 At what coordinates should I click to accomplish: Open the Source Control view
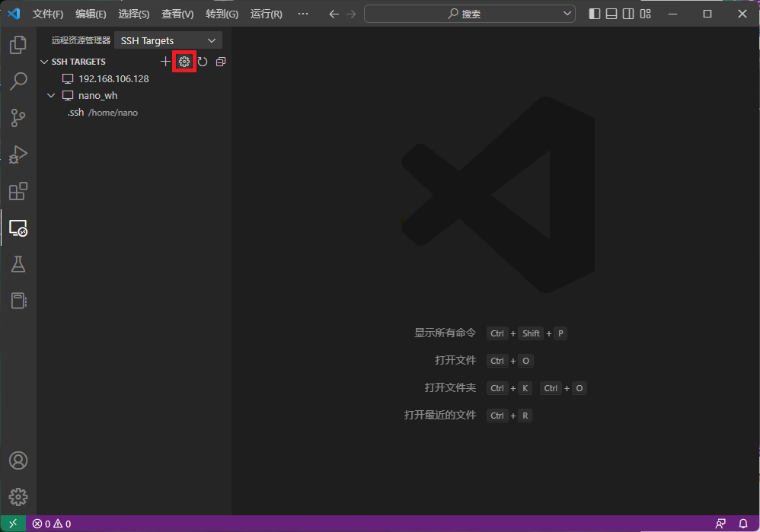pos(18,118)
